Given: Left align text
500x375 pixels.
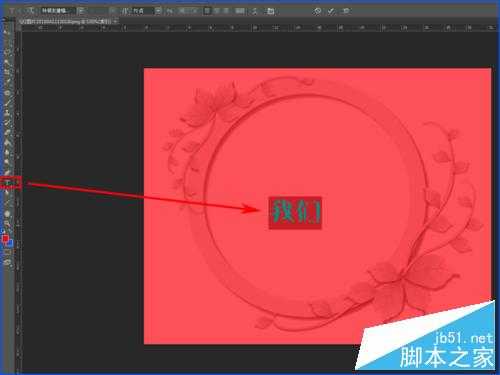Looking at the screenshot, I should pyautogui.click(x=207, y=11).
